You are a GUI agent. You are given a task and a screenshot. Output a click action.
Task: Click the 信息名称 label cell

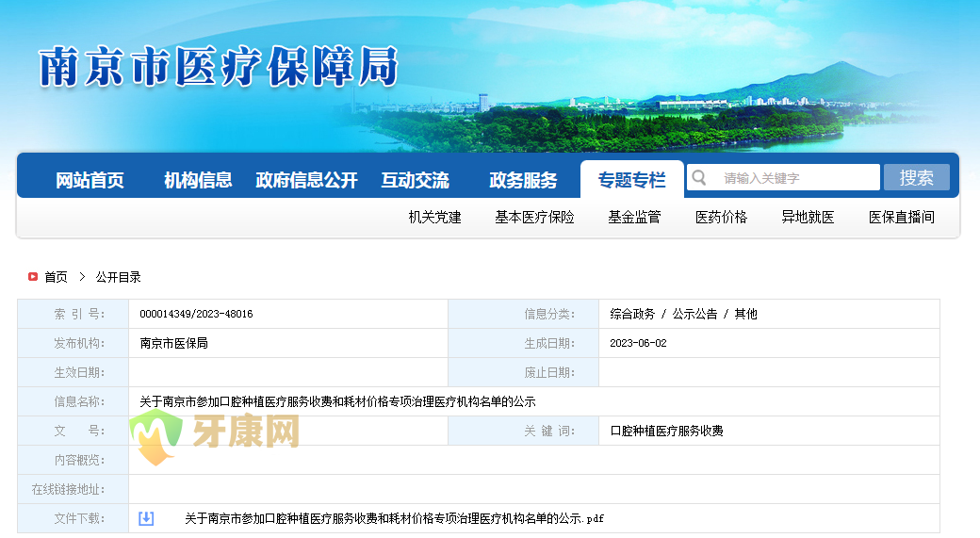[x=73, y=401]
